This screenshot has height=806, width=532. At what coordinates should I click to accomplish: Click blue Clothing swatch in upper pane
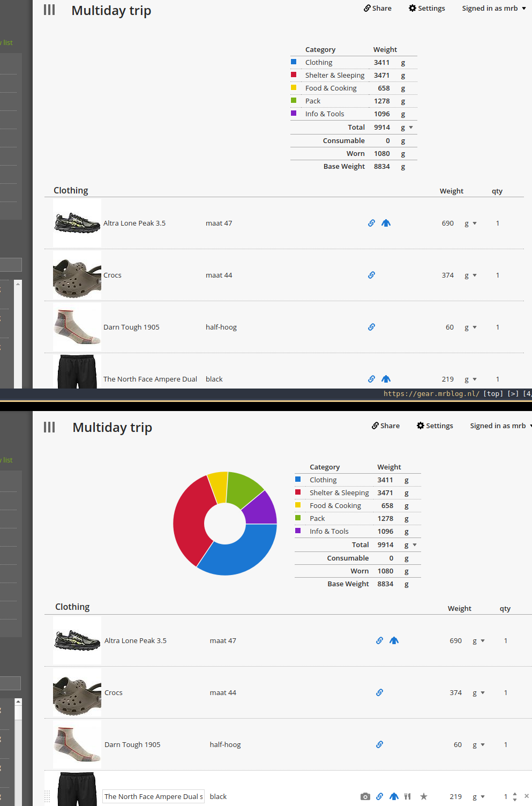pyautogui.click(x=294, y=62)
